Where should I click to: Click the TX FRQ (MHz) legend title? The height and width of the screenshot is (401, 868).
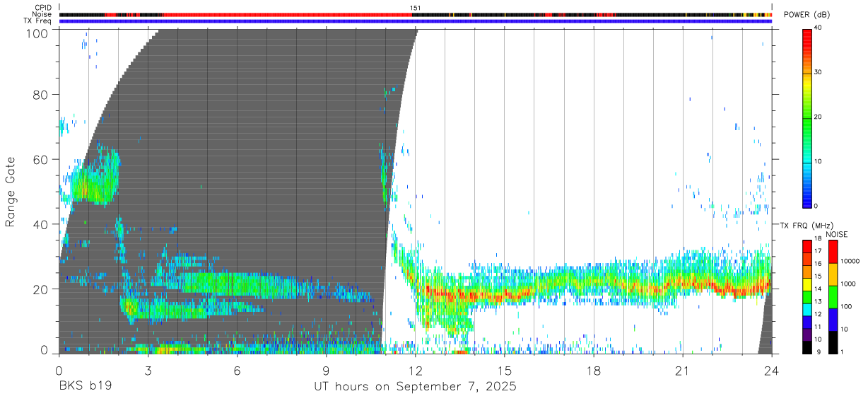click(x=807, y=225)
